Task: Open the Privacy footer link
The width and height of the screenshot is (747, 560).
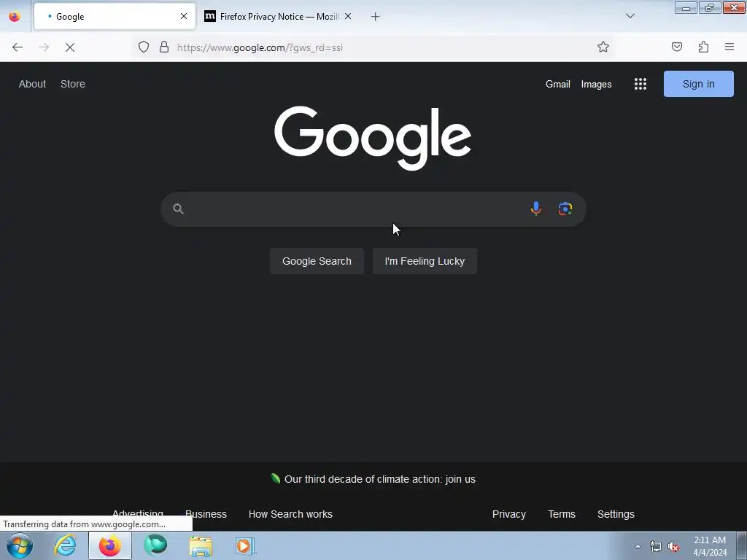Action: pyautogui.click(x=508, y=514)
